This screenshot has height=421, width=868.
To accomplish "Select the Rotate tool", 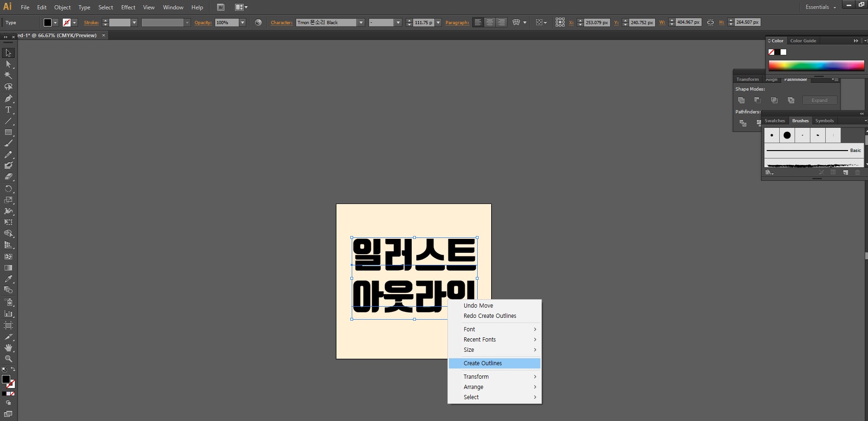I will [x=8, y=189].
